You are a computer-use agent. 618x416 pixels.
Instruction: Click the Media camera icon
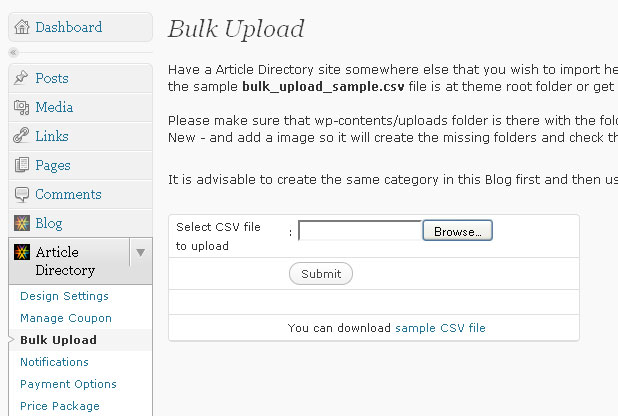pyautogui.click(x=22, y=107)
